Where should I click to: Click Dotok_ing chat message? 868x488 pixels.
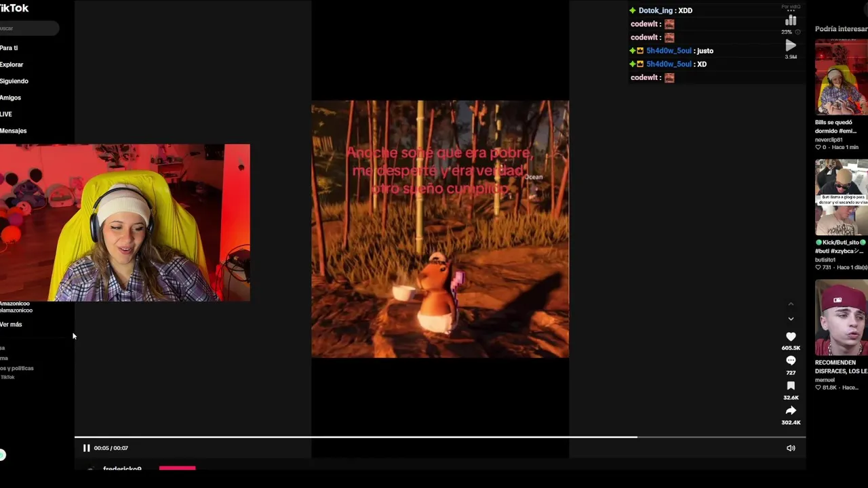coord(661,11)
